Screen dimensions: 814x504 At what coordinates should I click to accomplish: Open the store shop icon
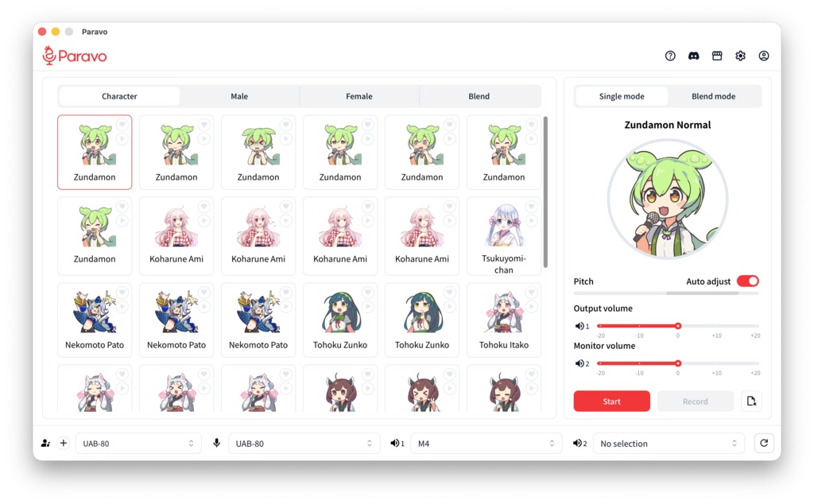[x=717, y=56]
